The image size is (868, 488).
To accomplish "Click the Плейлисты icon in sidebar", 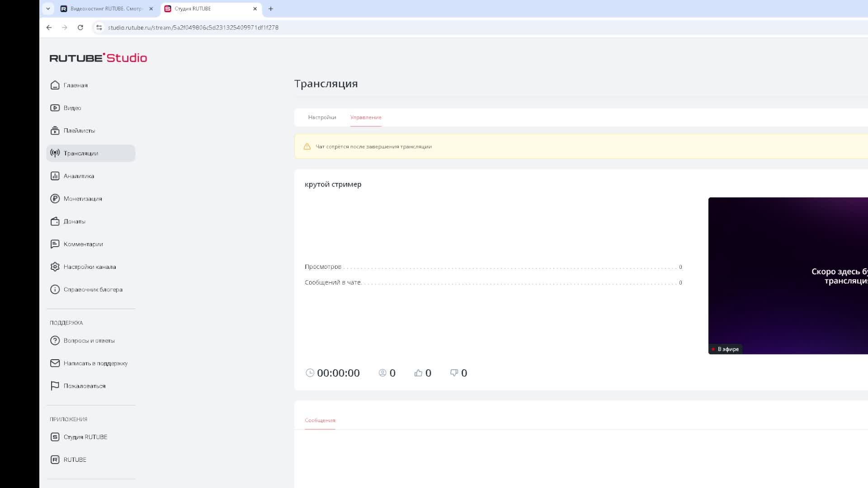I will 55,131.
